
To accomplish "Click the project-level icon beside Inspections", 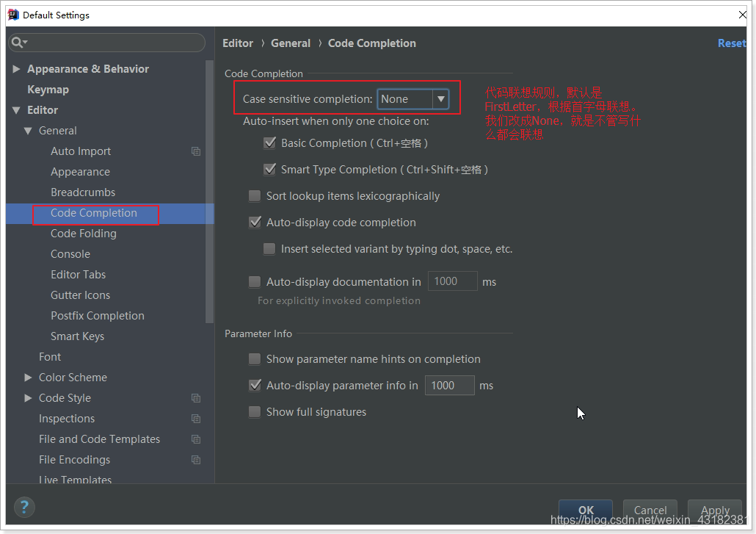I will [196, 419].
